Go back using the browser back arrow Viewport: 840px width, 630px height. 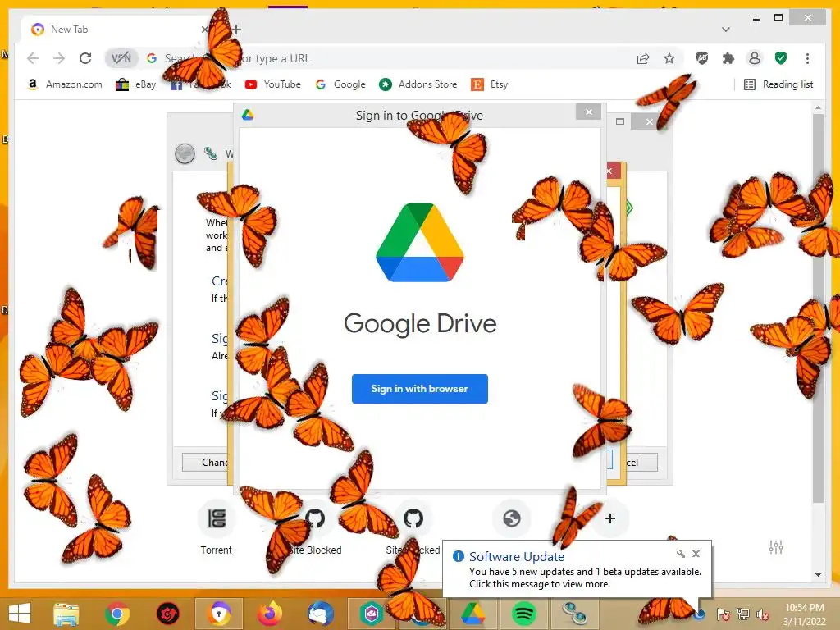point(33,58)
